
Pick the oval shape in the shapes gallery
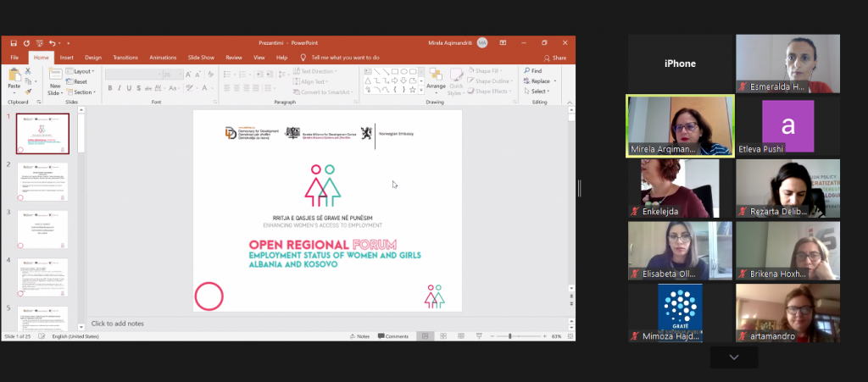(x=403, y=71)
